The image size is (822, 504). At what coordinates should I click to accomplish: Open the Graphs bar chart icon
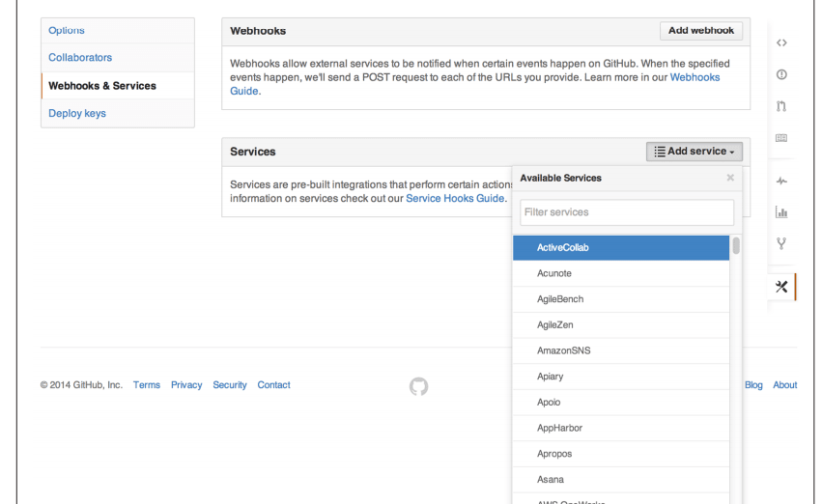[x=781, y=212]
